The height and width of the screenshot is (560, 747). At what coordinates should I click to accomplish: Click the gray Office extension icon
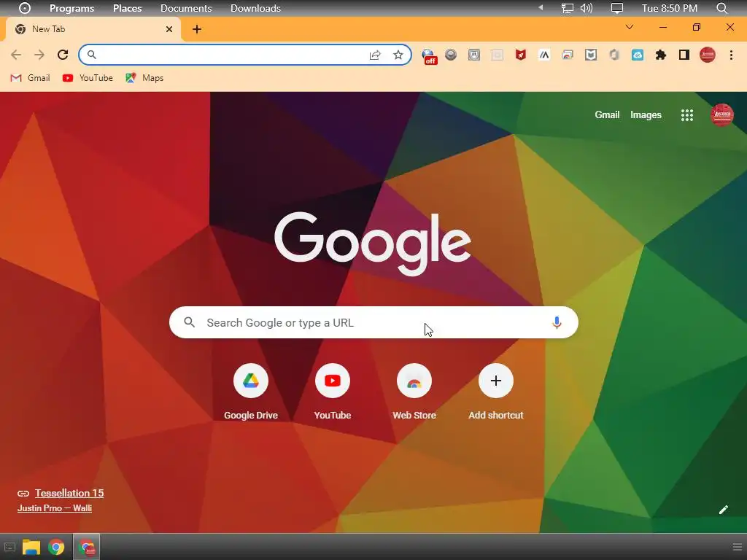pyautogui.click(x=614, y=55)
